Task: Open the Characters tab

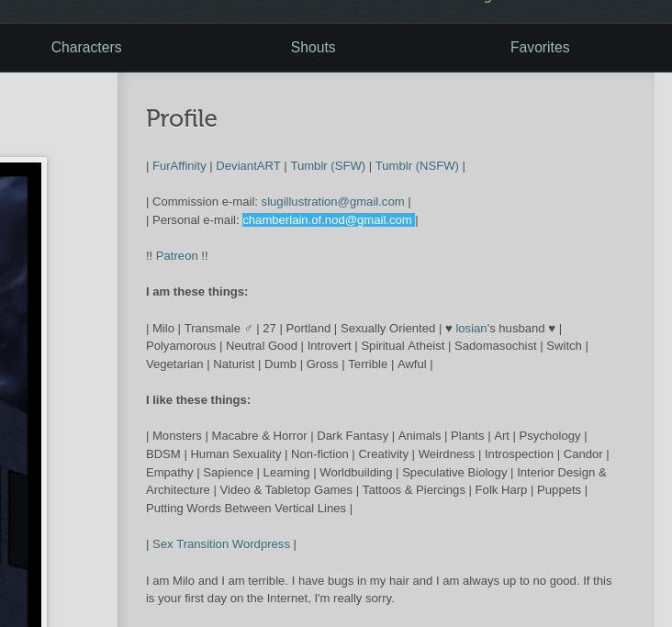Action: click(x=86, y=48)
